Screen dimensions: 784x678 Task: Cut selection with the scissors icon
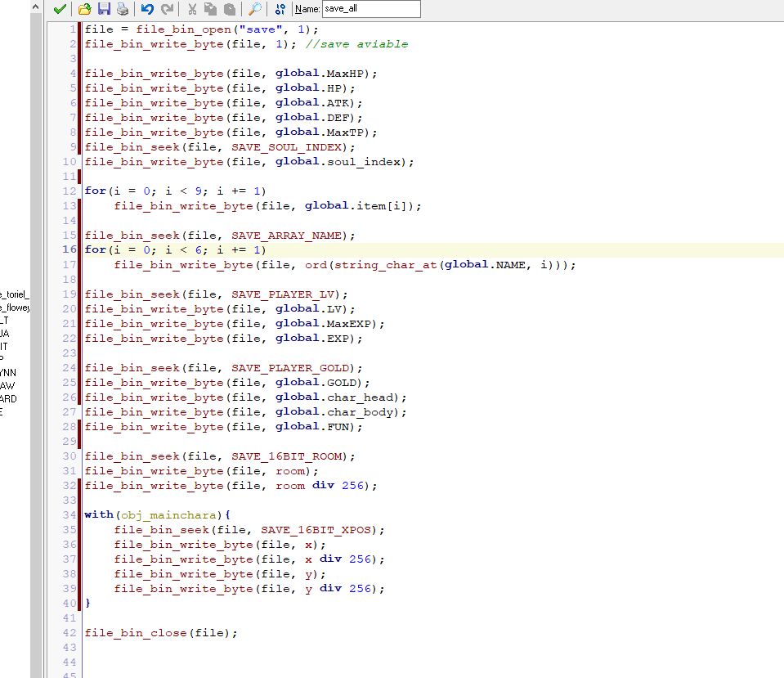tap(192, 9)
